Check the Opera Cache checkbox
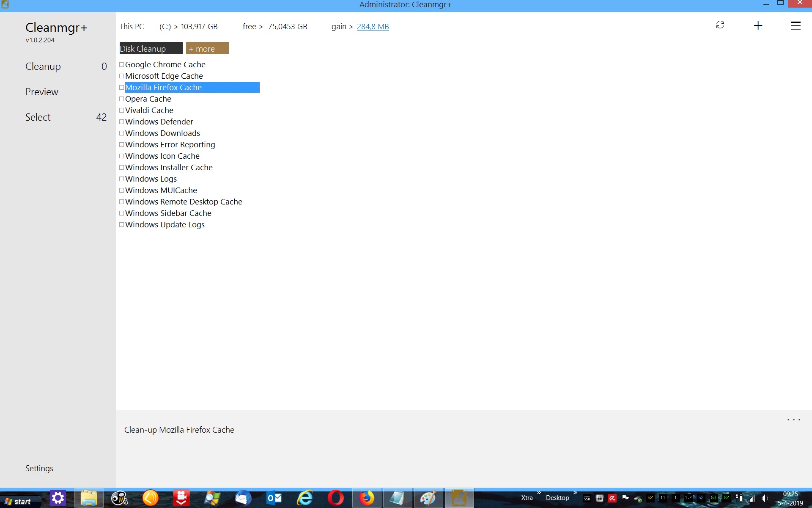 [122, 99]
